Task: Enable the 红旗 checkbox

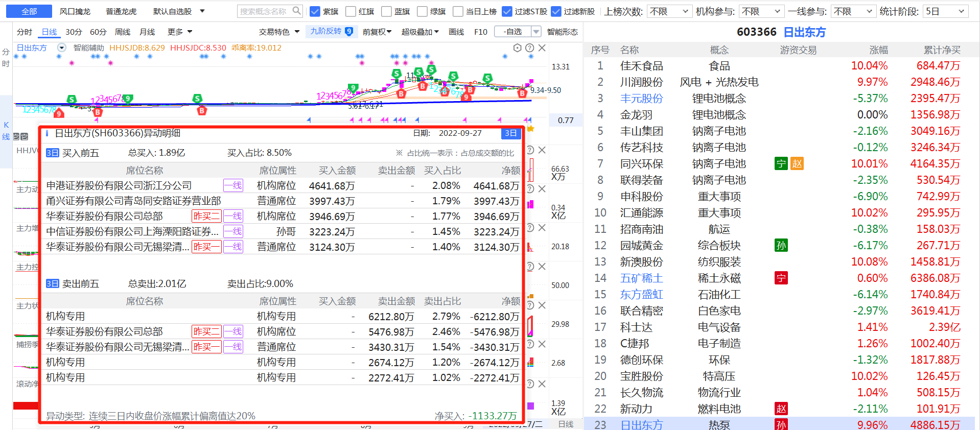Action: pyautogui.click(x=351, y=11)
